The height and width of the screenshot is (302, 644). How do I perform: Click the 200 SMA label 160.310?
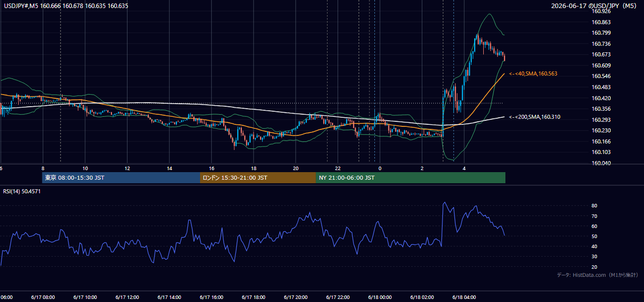coord(535,117)
